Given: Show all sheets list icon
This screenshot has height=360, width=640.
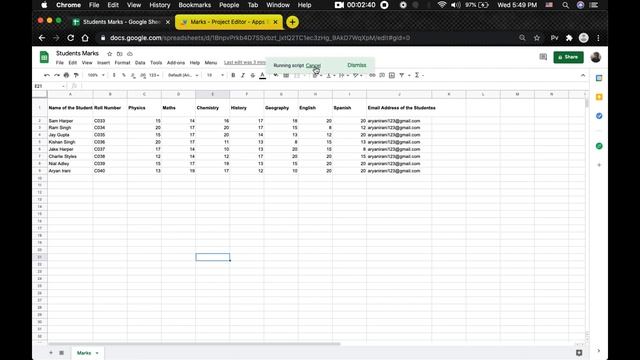Looking at the screenshot, I should pos(62,353).
